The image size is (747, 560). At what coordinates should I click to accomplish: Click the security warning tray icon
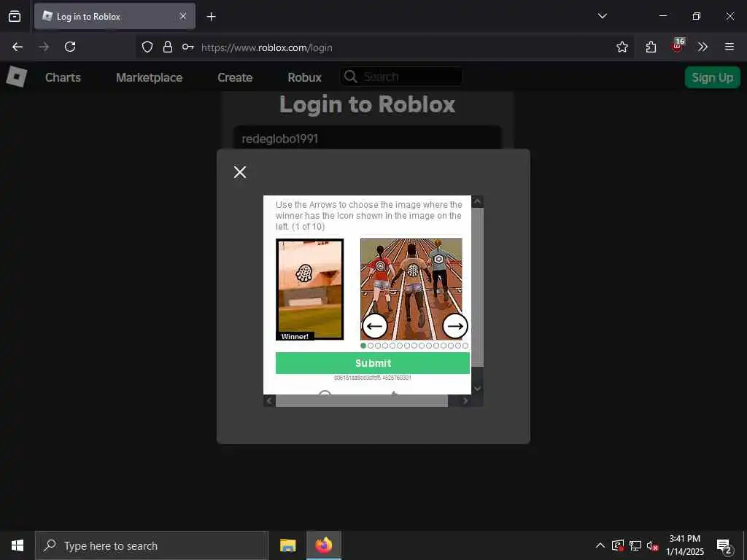(x=618, y=545)
